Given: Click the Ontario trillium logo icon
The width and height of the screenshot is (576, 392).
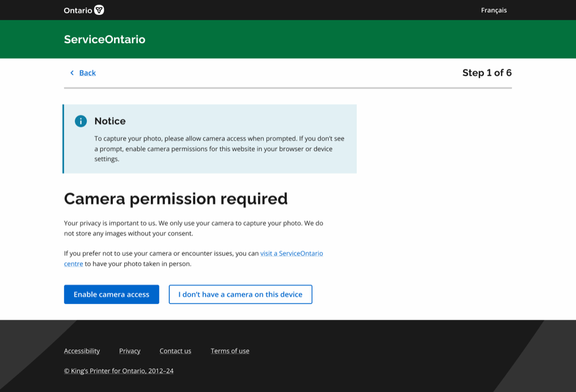Looking at the screenshot, I should click(x=99, y=10).
